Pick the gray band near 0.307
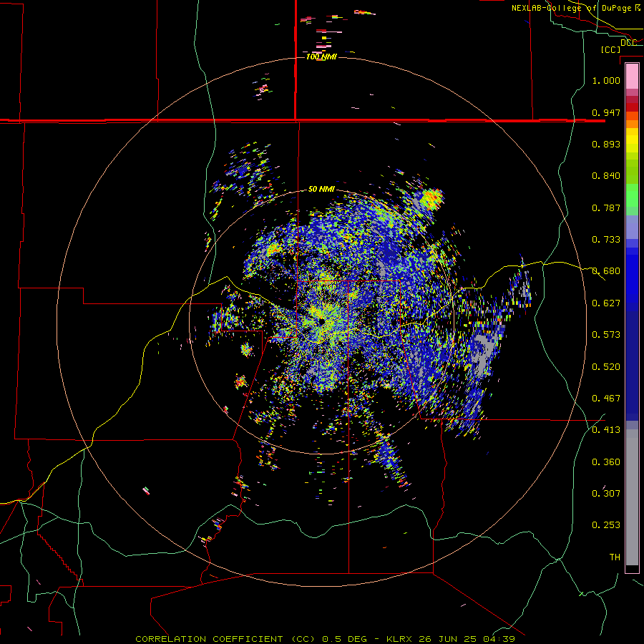 coord(632,497)
